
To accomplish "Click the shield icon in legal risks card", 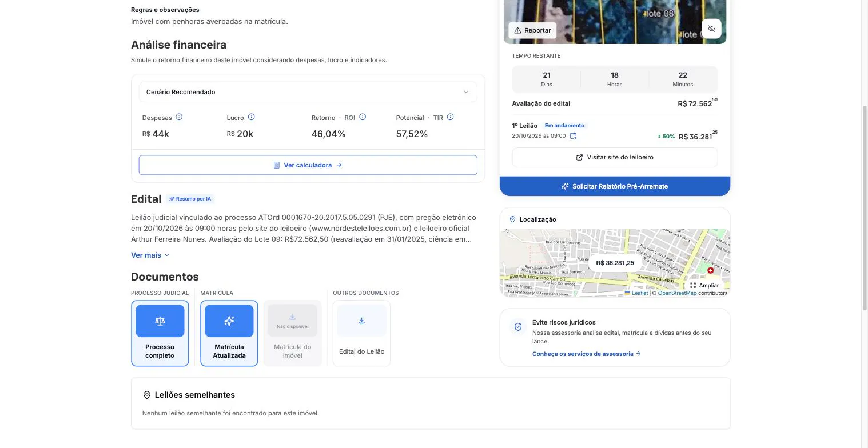I will (x=518, y=327).
